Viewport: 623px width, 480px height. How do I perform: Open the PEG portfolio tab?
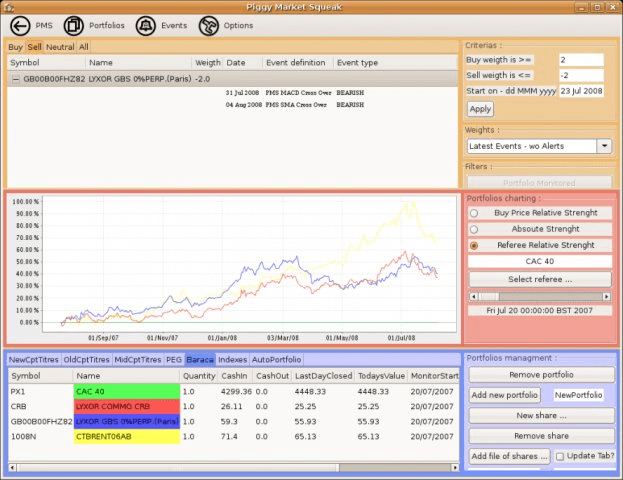tap(174, 360)
